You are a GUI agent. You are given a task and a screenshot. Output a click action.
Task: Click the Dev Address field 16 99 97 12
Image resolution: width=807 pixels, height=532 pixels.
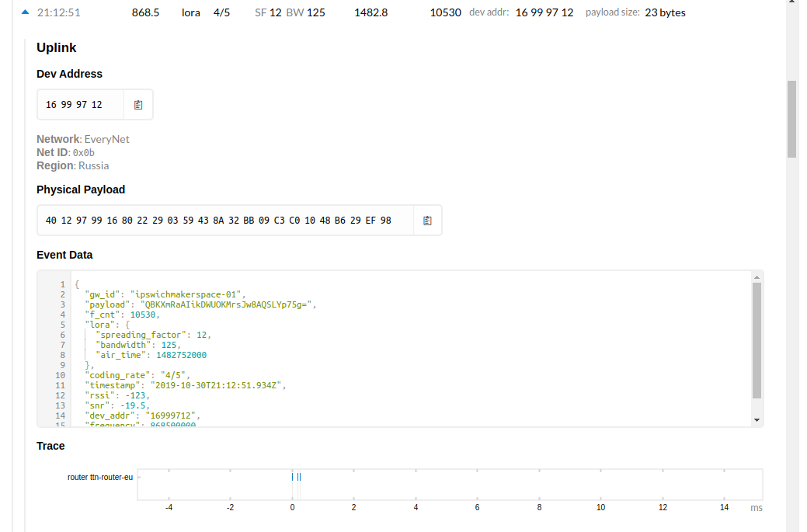[x=74, y=105]
